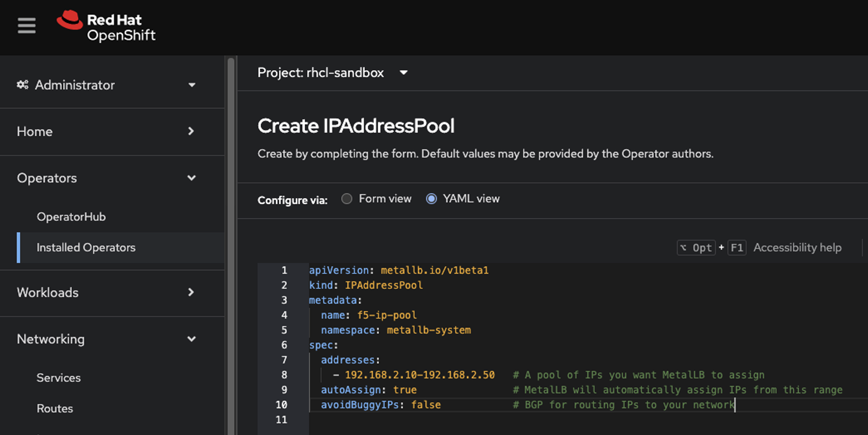Click 'metallb.io/v1beta1' apiVersion value
The image size is (868, 435).
coord(435,270)
